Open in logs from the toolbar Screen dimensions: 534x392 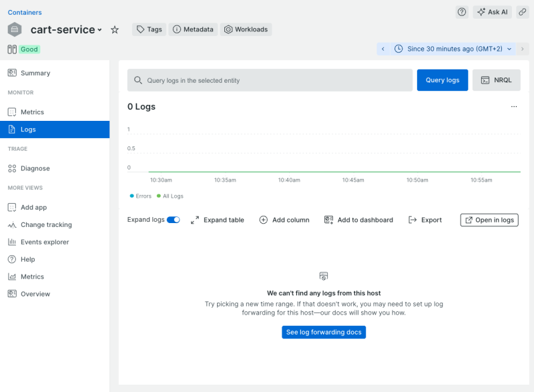pos(489,220)
